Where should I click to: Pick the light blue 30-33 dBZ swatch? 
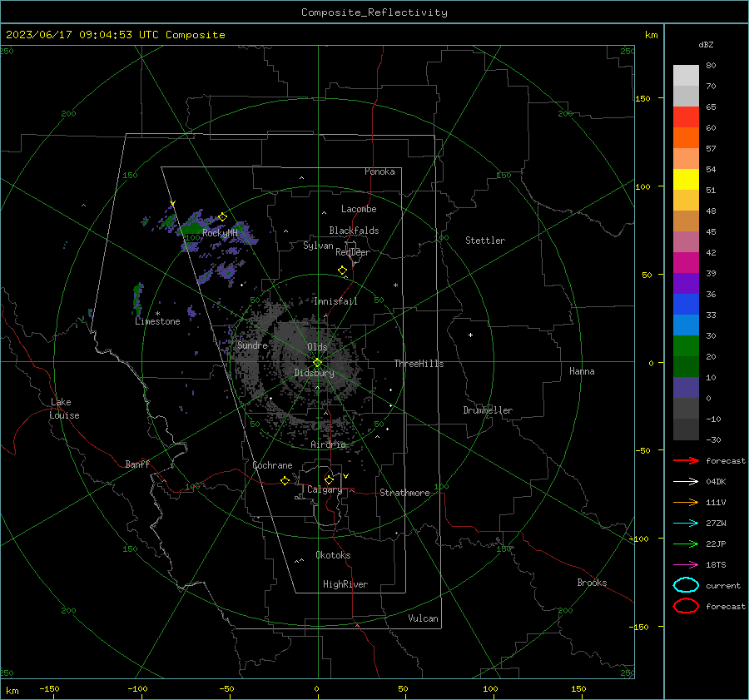tap(686, 325)
